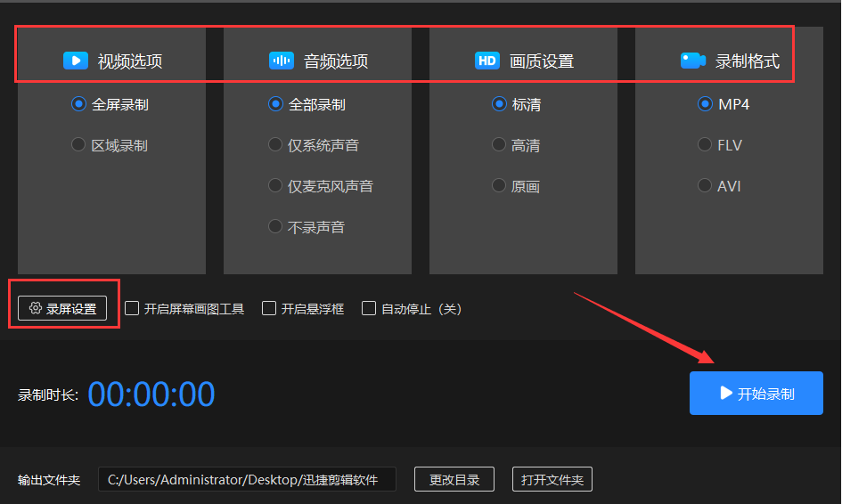Select 全屏录制 radio button
The width and height of the screenshot is (842, 504).
(78, 103)
